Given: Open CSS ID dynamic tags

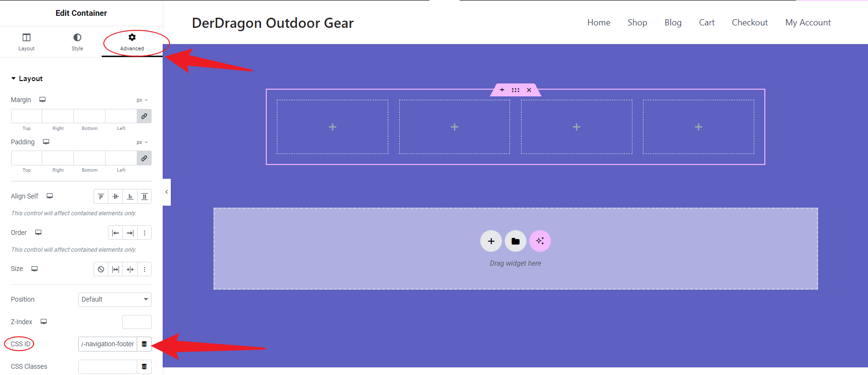Looking at the screenshot, I should pos(144,344).
